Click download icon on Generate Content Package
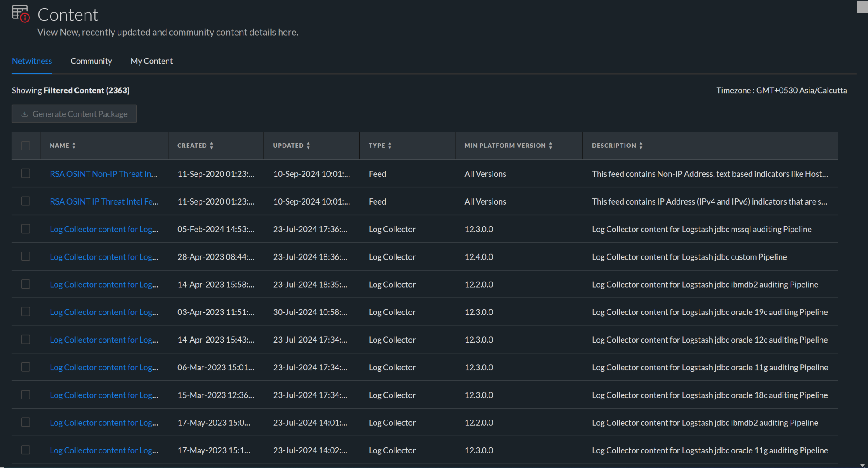This screenshot has width=868, height=468. [x=25, y=114]
